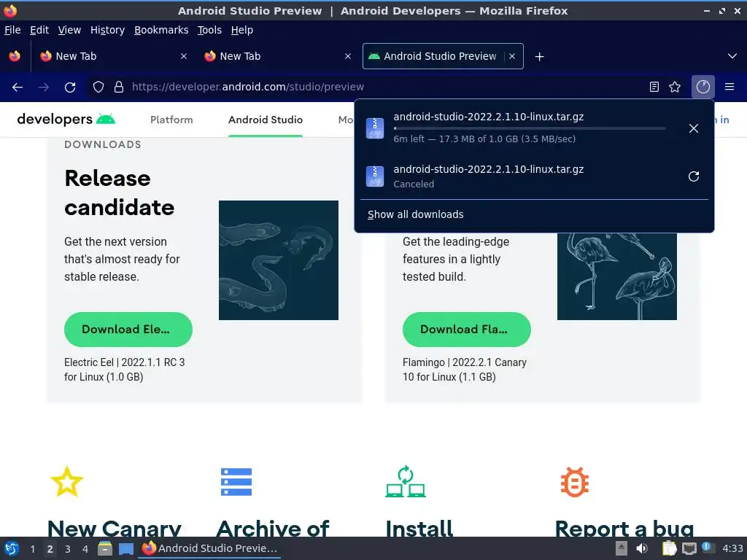Click the Report a bug heading link
Screen dimensions: 747x560
(624, 528)
